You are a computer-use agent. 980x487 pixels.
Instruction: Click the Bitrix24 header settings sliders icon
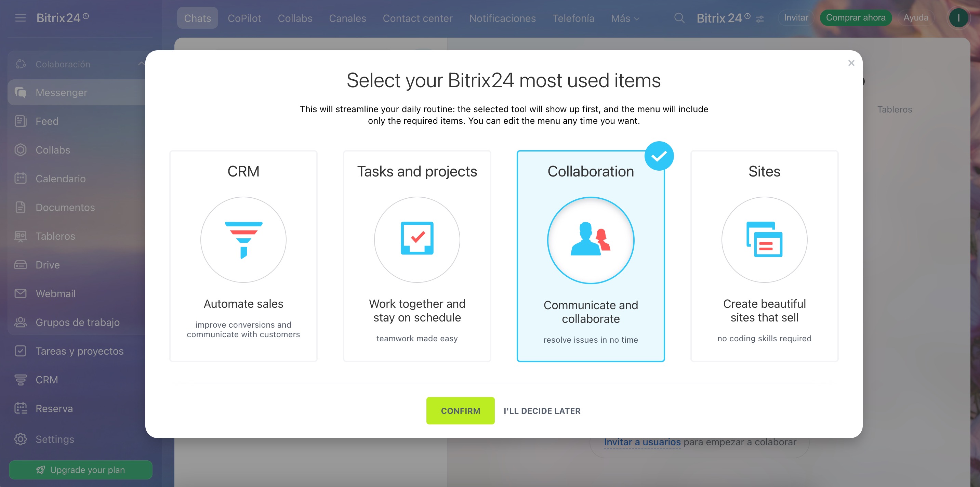[x=760, y=19]
